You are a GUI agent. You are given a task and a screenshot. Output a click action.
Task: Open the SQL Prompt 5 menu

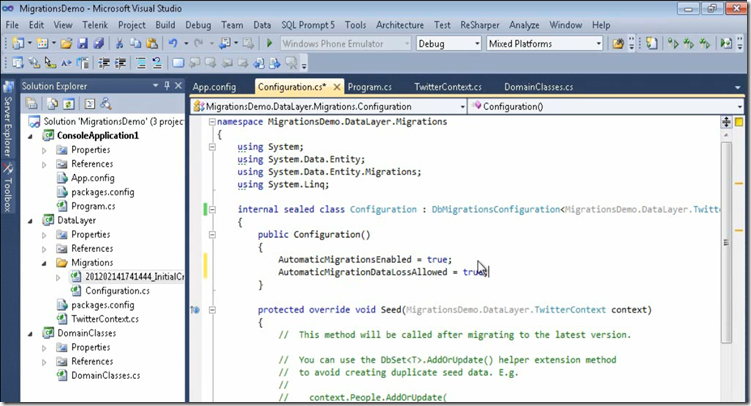click(x=308, y=25)
